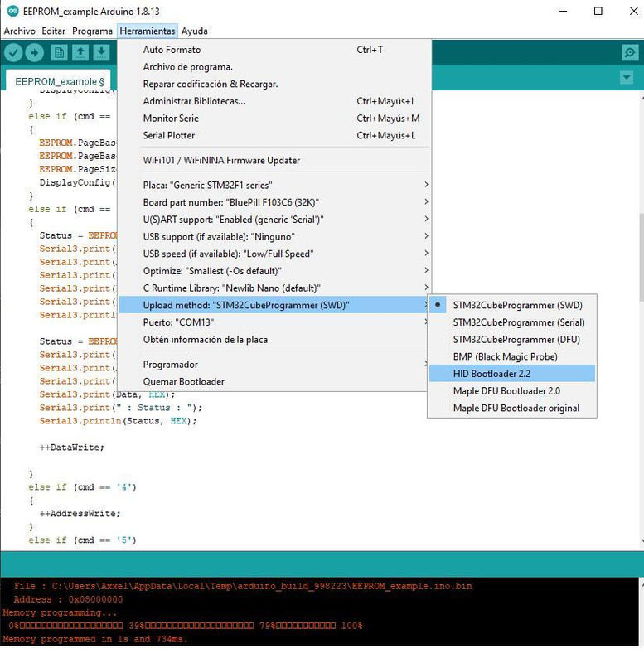
Task: Click the New sketch toolbar icon
Action: tap(59, 53)
